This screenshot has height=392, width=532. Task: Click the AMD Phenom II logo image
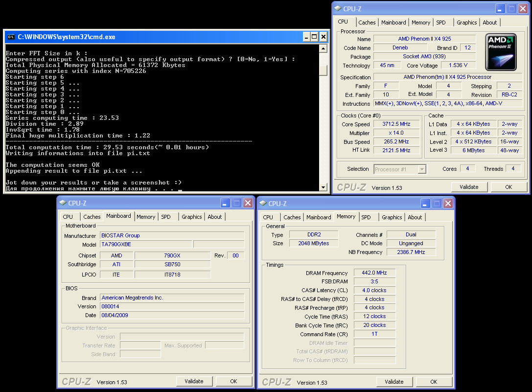501,52
